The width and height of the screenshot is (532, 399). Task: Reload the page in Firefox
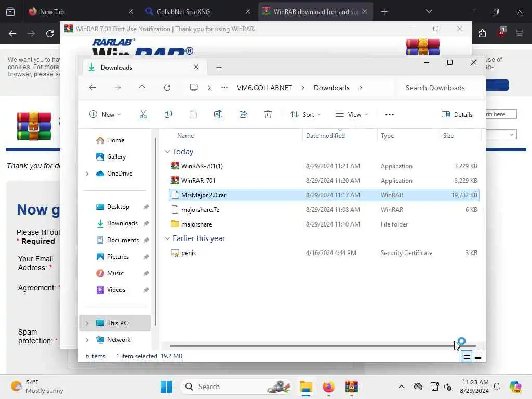[50, 34]
